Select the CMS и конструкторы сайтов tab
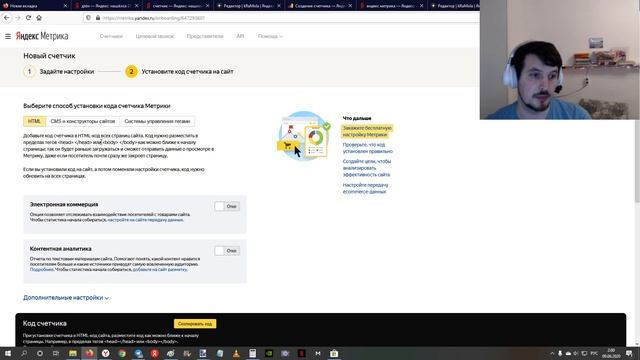This screenshot has height=360, width=640. click(x=83, y=121)
